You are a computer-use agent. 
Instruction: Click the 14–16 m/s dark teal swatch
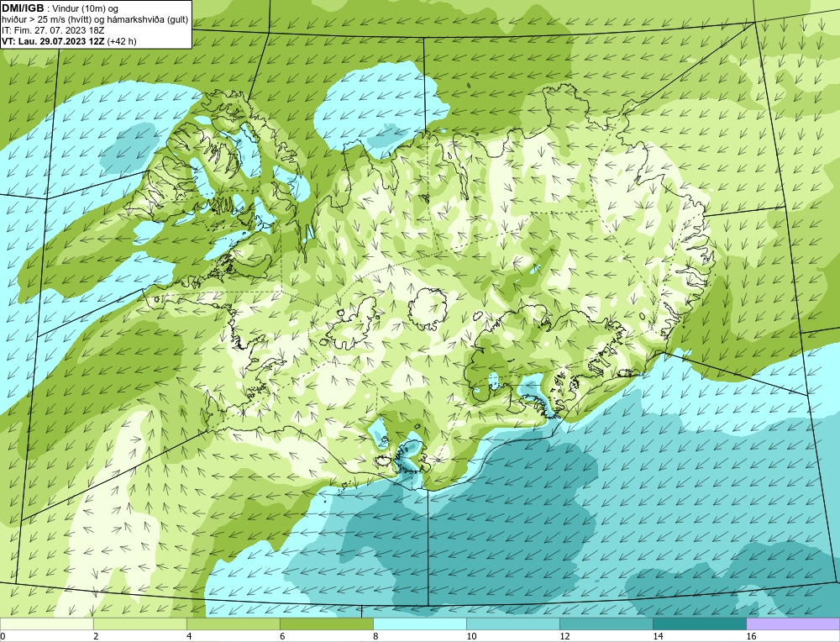click(x=699, y=624)
